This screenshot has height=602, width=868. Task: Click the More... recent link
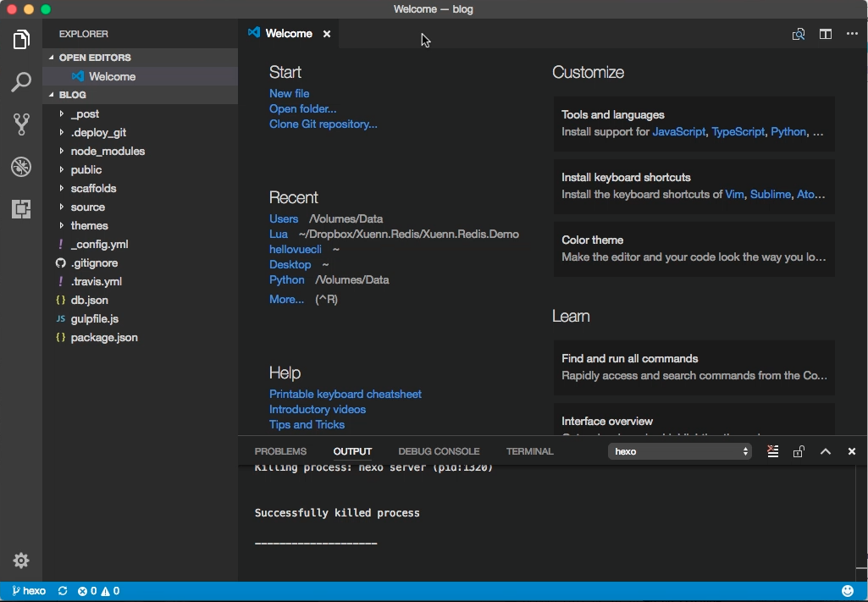286,300
